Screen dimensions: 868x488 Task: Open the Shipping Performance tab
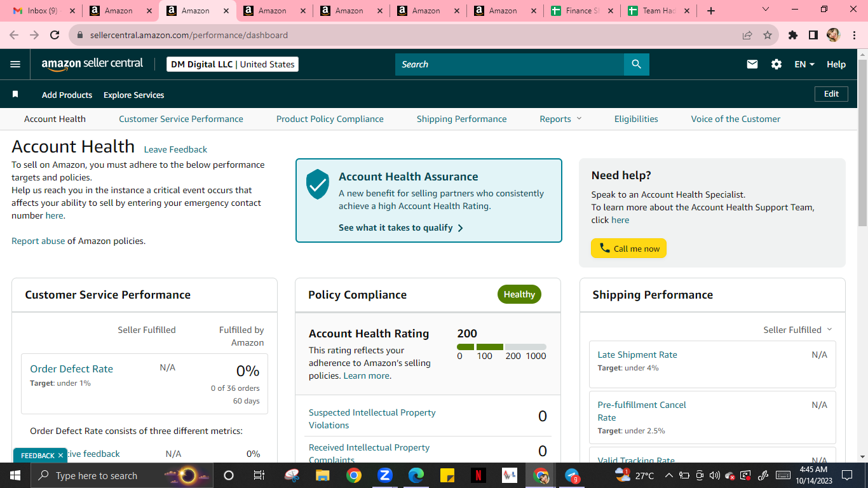462,119
